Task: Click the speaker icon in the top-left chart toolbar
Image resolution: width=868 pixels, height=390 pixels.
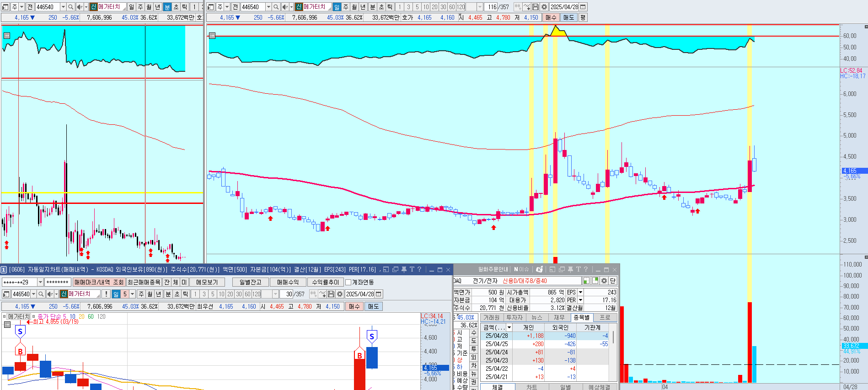Action: tap(80, 7)
